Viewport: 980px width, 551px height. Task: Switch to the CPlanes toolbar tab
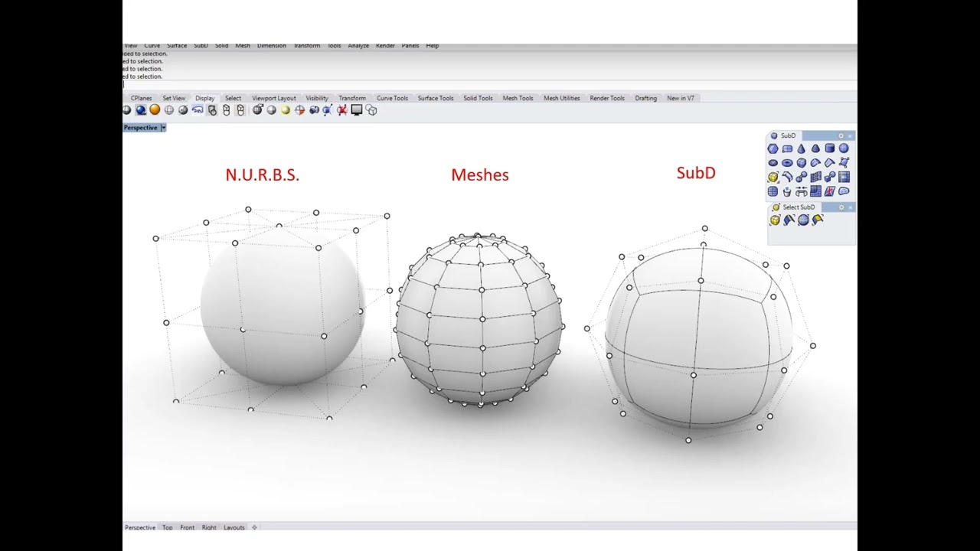[141, 98]
